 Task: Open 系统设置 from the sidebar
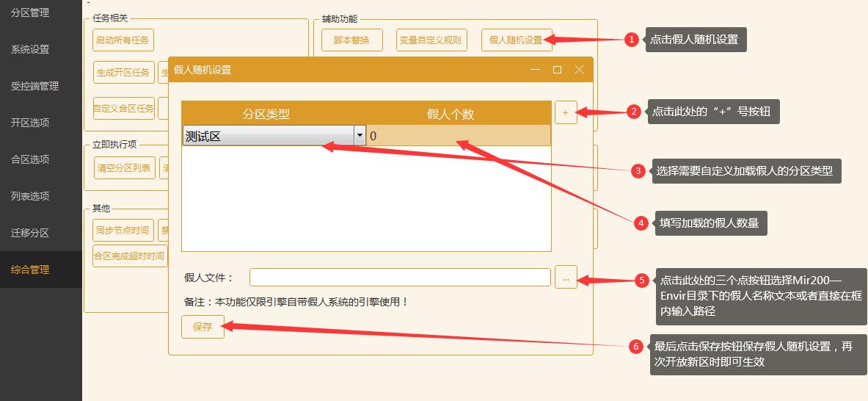pos(30,49)
